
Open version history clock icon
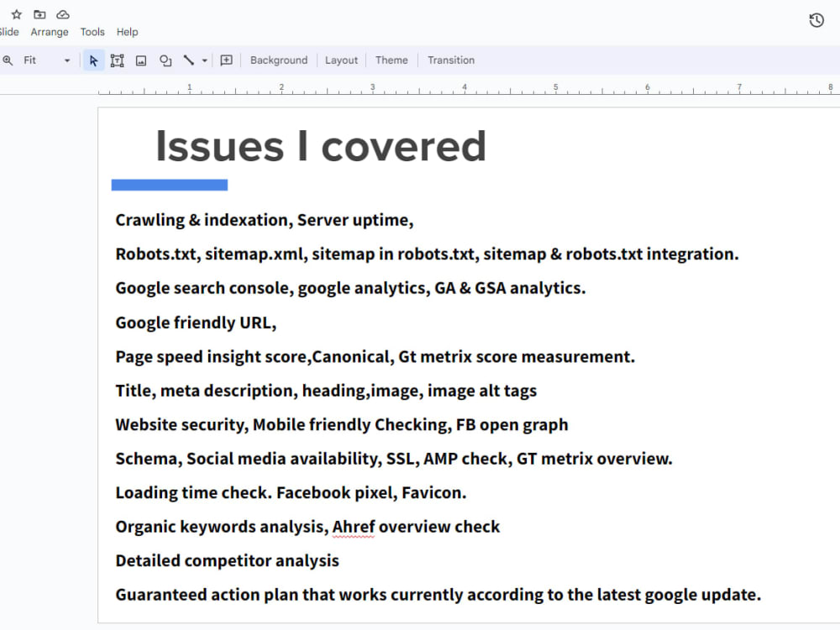point(816,20)
